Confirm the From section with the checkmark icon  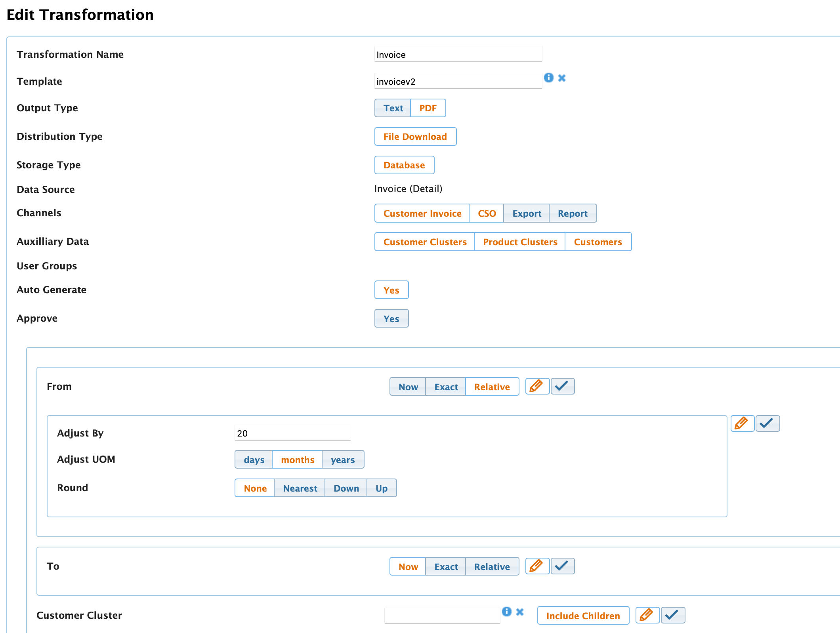563,386
